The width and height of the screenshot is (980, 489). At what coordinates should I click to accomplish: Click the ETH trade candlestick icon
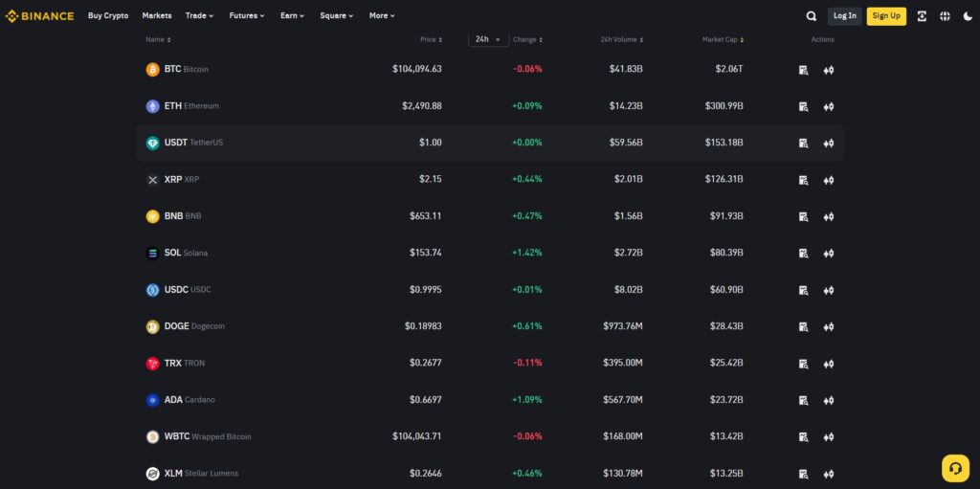[829, 107]
